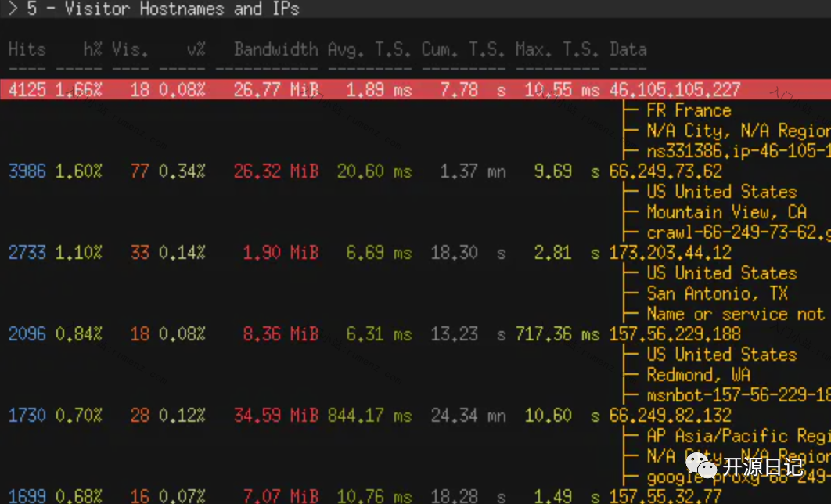Click the 1.66% hit percentage

click(x=78, y=89)
